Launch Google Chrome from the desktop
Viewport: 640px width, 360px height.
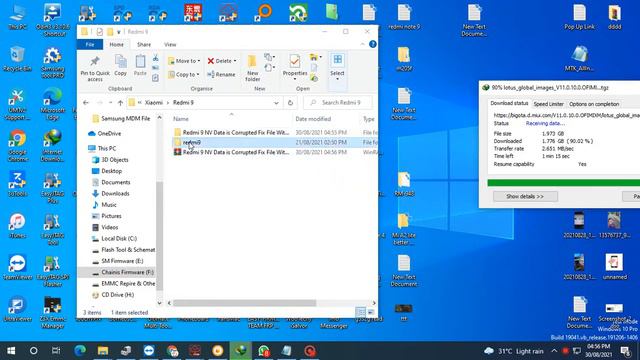coord(17,146)
